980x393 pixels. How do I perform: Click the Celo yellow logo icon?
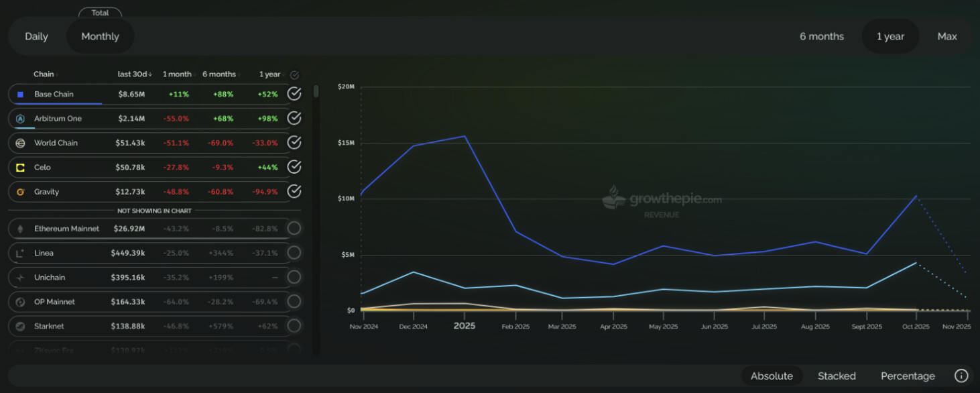tap(20, 168)
